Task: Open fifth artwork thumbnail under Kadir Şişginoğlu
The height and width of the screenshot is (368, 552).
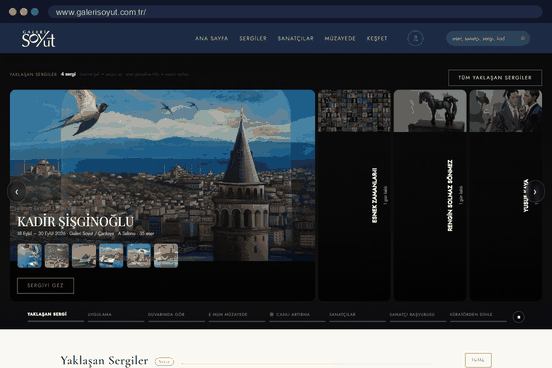Action: tap(139, 256)
